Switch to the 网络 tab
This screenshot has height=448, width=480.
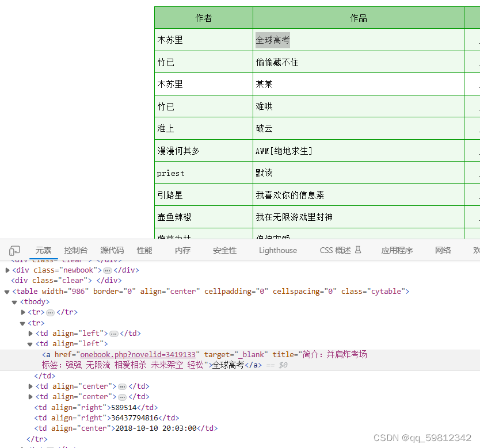tap(443, 250)
